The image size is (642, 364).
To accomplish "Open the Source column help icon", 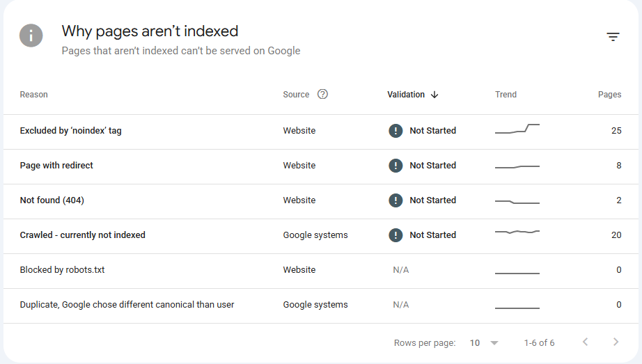I will click(x=322, y=94).
